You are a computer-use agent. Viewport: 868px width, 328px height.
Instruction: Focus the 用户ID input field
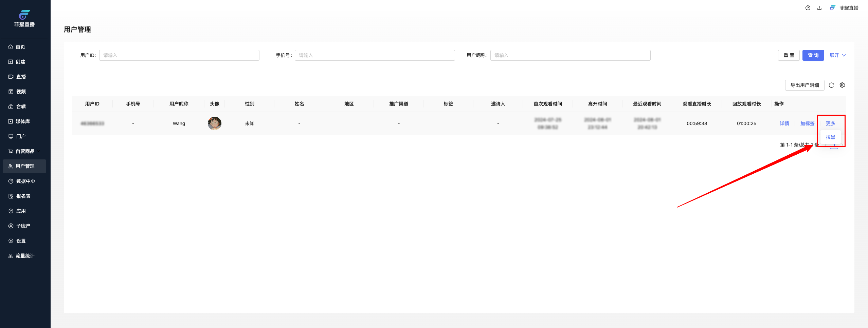179,55
